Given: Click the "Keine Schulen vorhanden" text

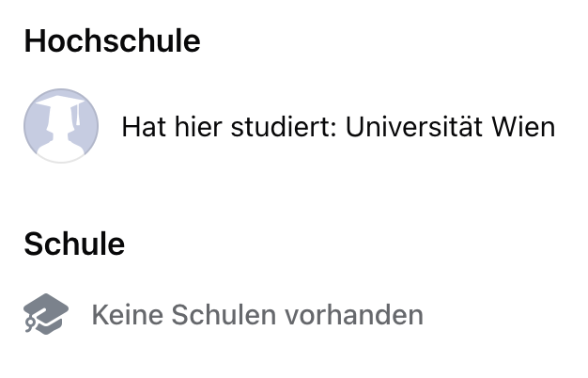Looking at the screenshot, I should 256,314.
